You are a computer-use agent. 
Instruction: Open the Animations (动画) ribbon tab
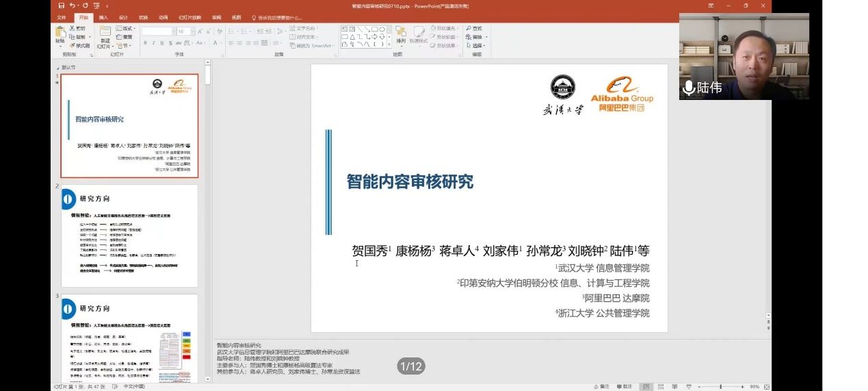(163, 17)
